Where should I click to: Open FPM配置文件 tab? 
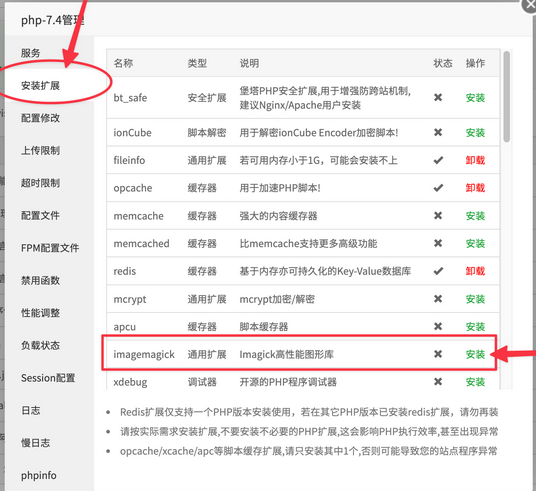50,248
